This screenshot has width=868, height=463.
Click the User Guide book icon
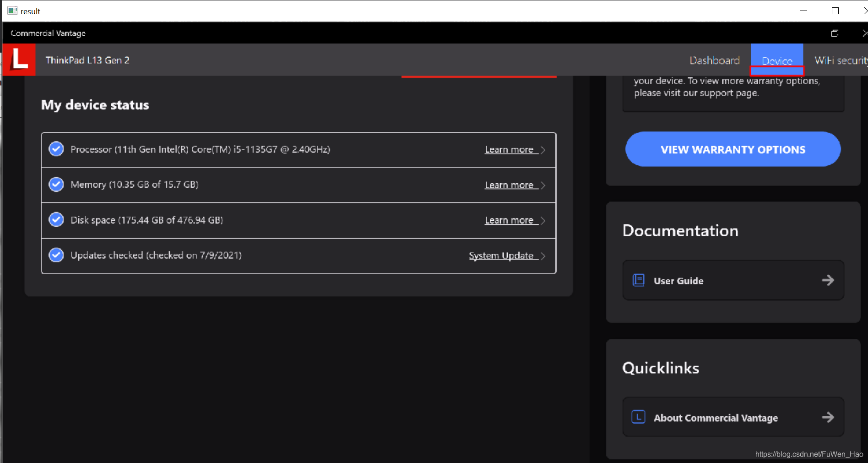click(x=638, y=280)
